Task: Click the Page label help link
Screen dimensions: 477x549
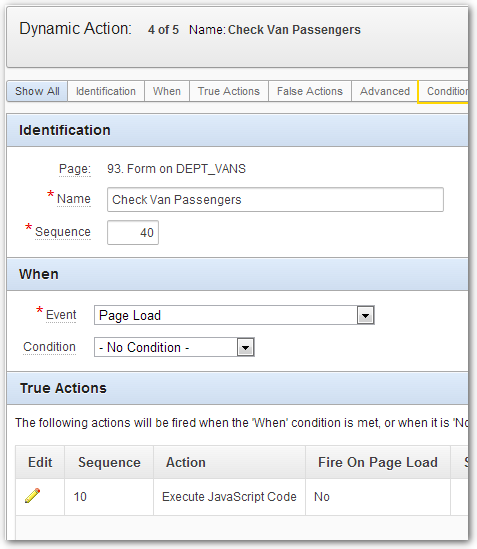Action: click(75, 169)
